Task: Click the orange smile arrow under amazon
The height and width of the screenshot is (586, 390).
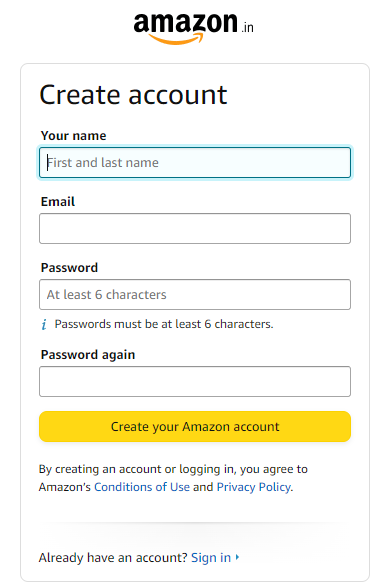Action: [176, 38]
